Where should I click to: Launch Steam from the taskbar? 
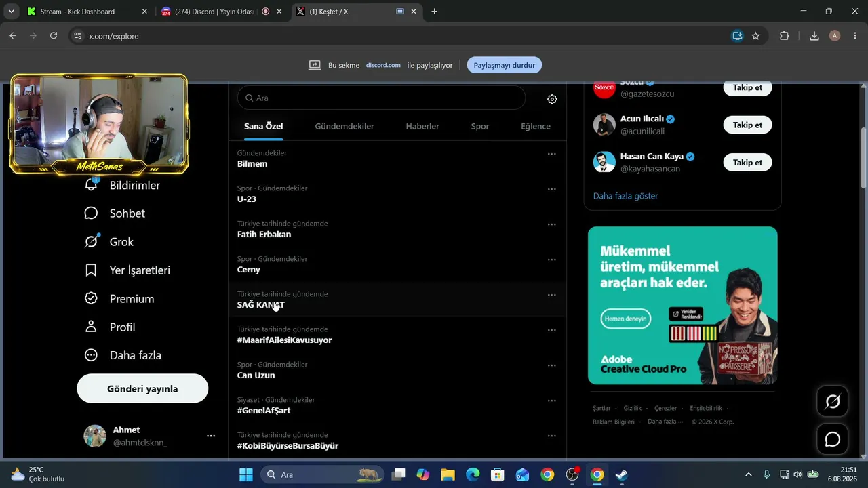pyautogui.click(x=621, y=474)
